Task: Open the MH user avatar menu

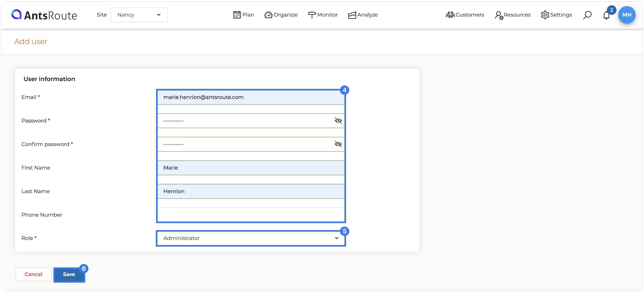Action: click(x=627, y=15)
